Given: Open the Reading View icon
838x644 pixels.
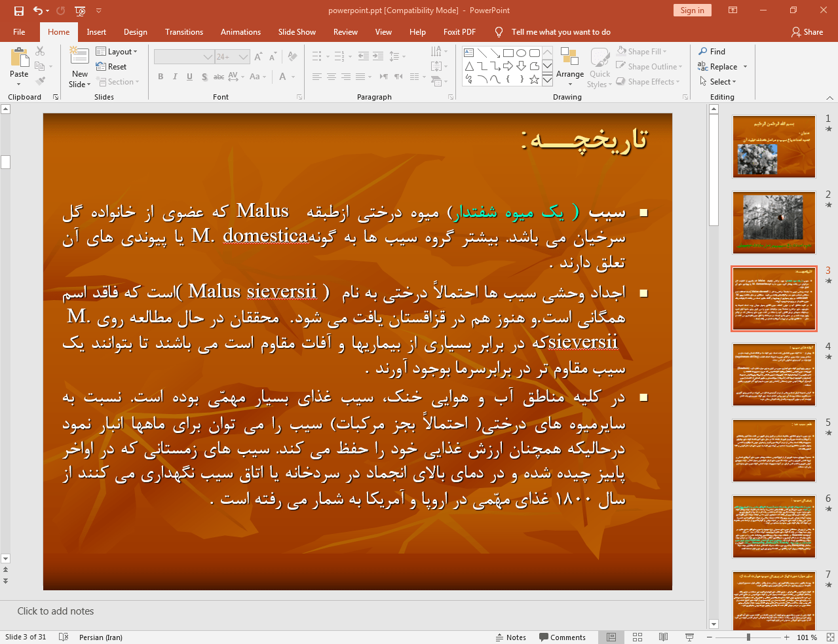Looking at the screenshot, I should click(663, 637).
